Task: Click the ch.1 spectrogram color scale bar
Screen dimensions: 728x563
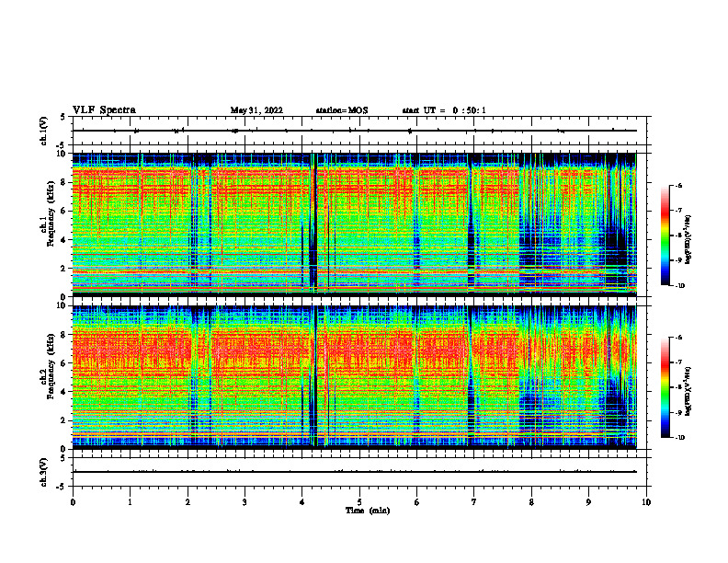Action: click(665, 236)
